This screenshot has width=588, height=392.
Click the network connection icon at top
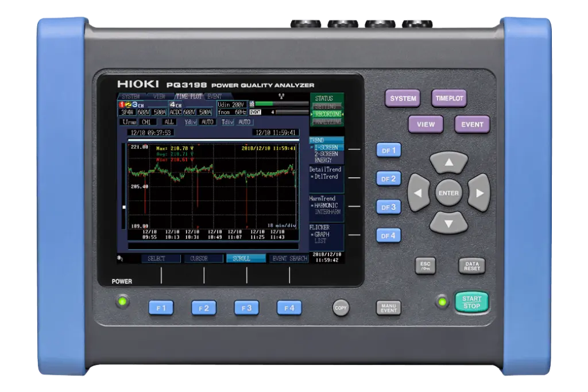pos(281,96)
